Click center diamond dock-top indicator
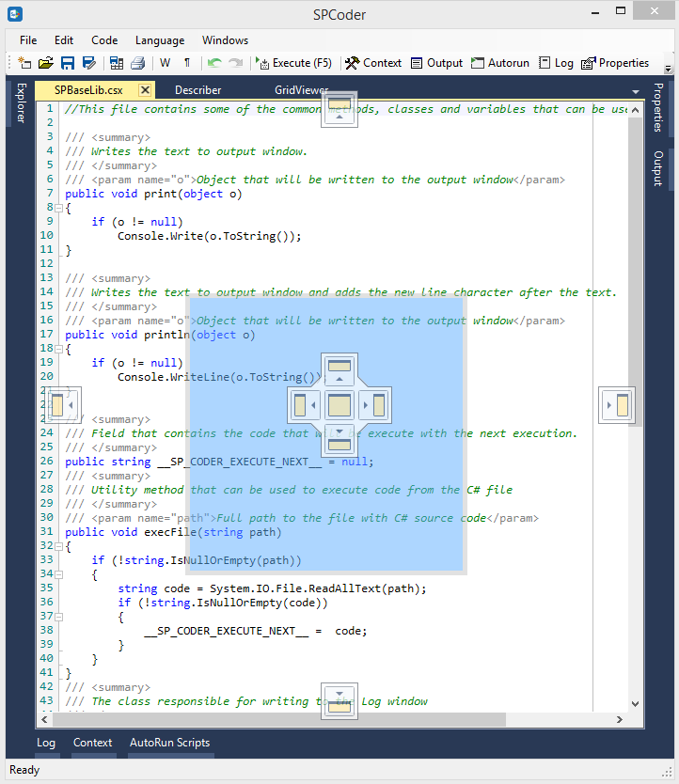The width and height of the screenshot is (679, 784). [x=339, y=370]
